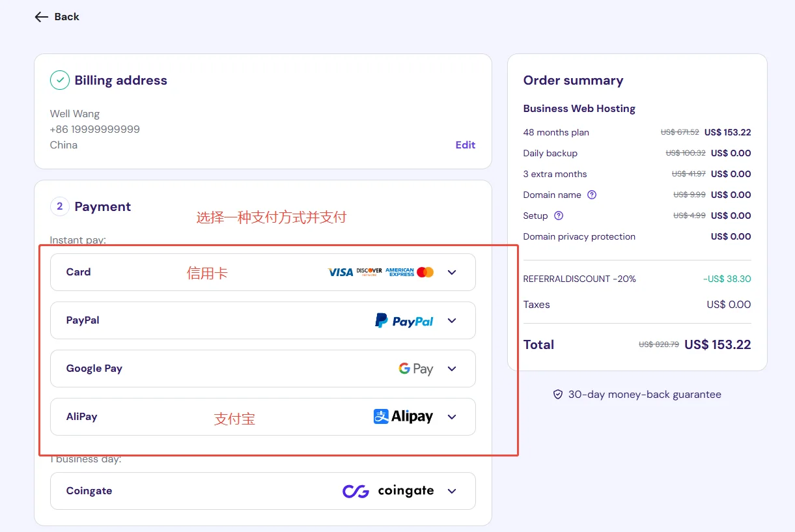Click the Payment section heading
This screenshot has height=532, width=795.
pyautogui.click(x=103, y=206)
